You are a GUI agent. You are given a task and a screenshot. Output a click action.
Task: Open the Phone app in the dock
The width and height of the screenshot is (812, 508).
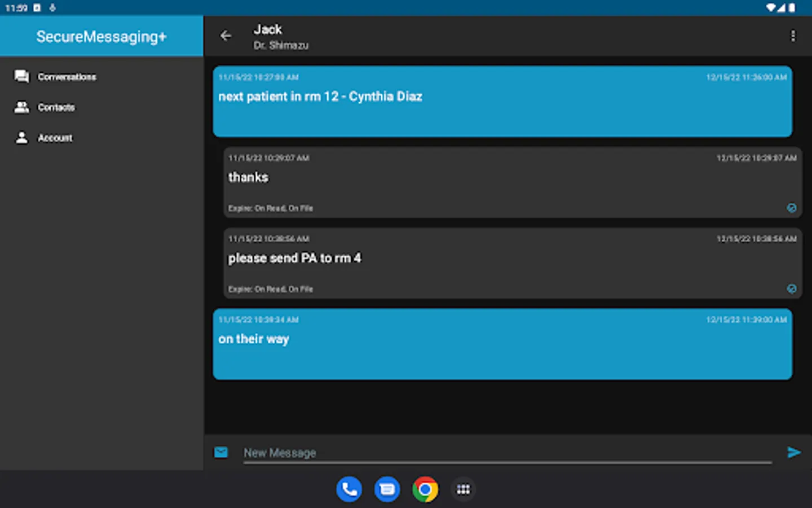tap(349, 489)
